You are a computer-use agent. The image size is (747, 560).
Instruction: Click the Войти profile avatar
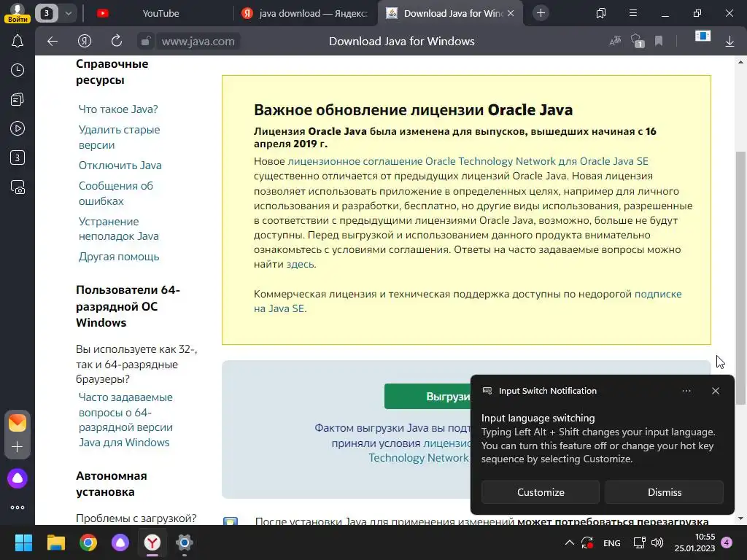18,12
